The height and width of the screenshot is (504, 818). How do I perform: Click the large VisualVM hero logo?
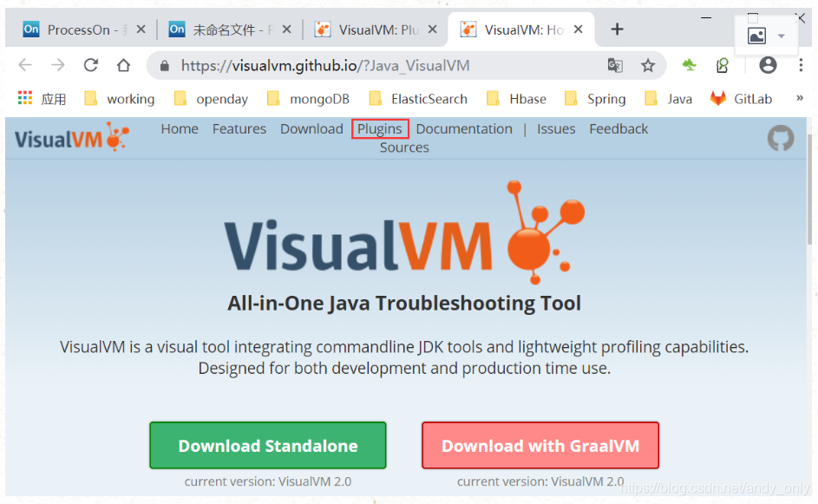coord(404,233)
